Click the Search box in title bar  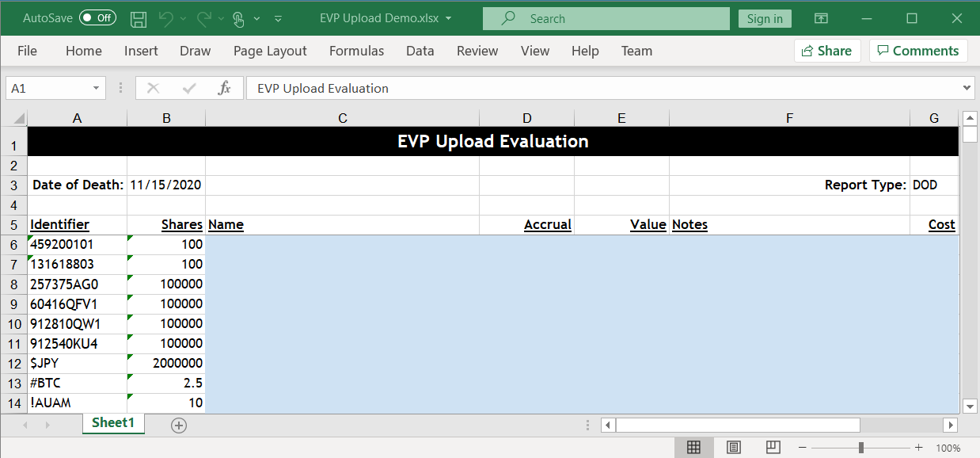point(606,18)
